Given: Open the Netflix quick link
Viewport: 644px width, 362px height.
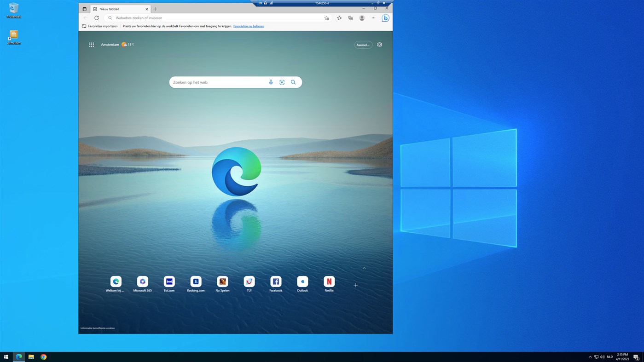Looking at the screenshot, I should coord(329,284).
